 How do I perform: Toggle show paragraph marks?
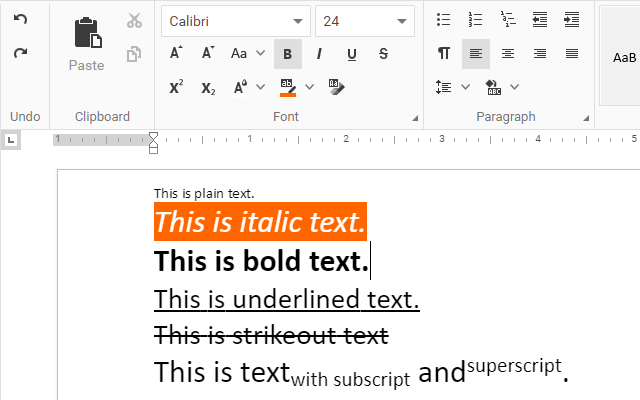(444, 53)
